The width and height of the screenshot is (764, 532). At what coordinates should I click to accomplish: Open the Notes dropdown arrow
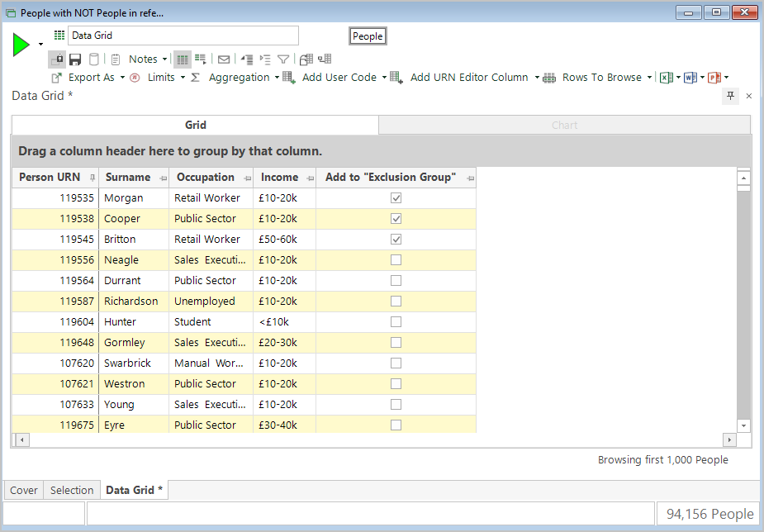164,59
